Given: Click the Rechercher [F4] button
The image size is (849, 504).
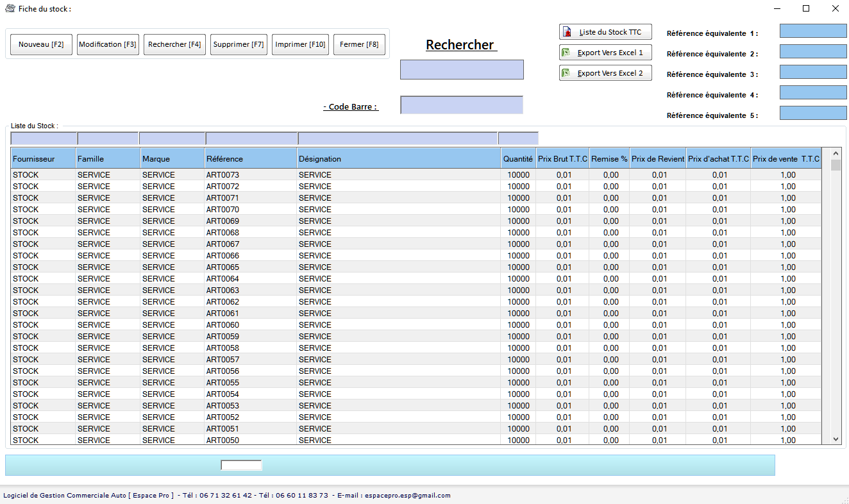Looking at the screenshot, I should [174, 45].
